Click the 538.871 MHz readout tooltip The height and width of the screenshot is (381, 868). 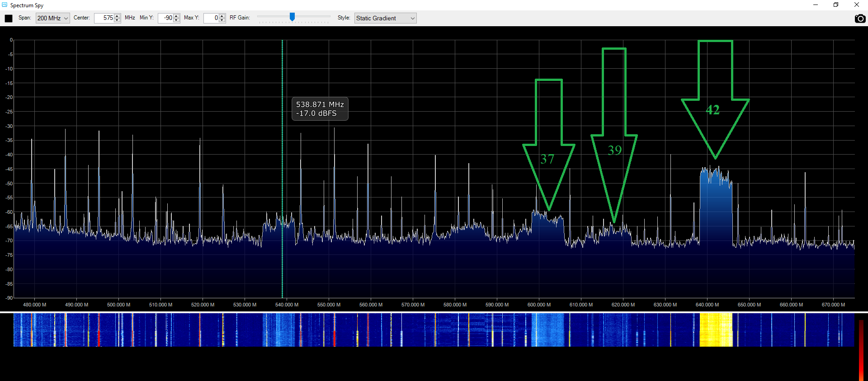320,109
